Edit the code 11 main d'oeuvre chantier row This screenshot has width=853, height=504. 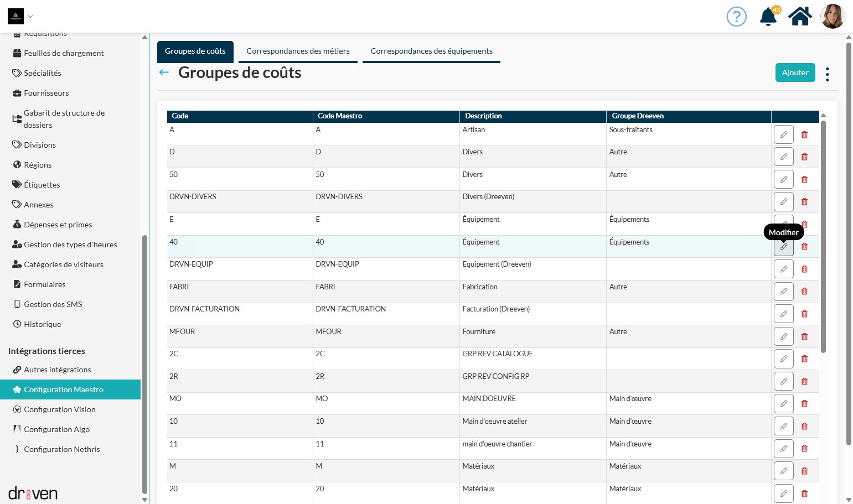click(783, 448)
